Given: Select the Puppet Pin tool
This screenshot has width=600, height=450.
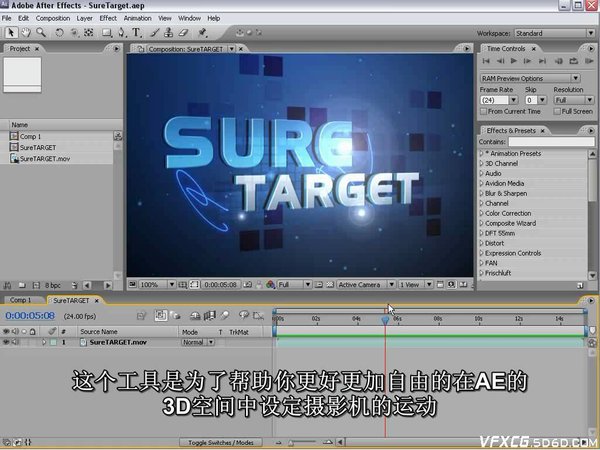Looking at the screenshot, I should click(202, 33).
